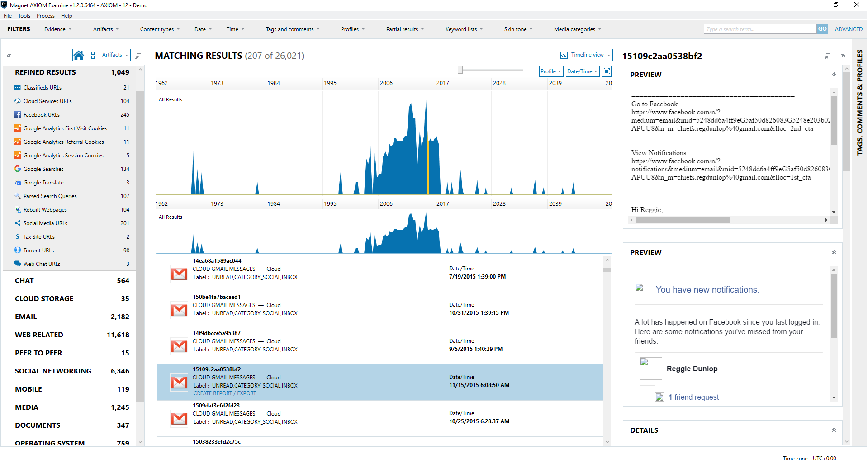Open the Tags, Comments & Profiles side tab
868x468 pixels.
tap(860, 102)
